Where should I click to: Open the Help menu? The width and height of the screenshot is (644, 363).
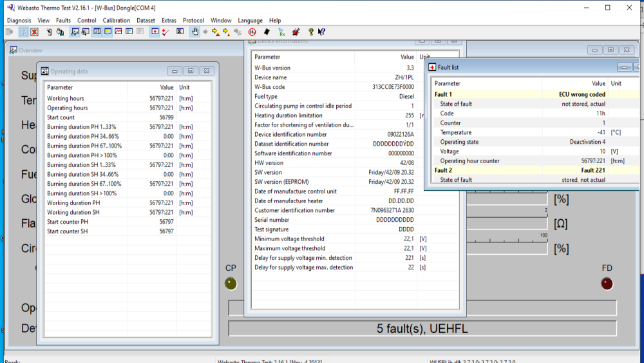275,20
